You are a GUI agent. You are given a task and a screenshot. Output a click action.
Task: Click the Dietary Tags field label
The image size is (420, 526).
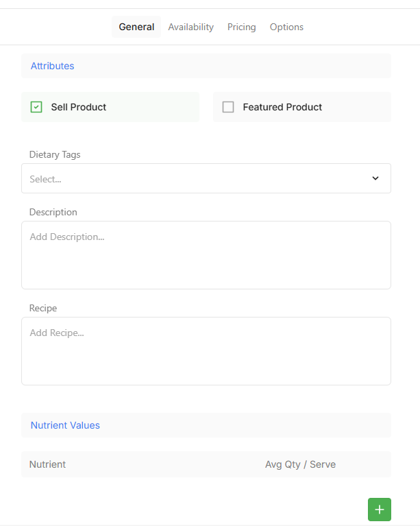[x=55, y=154]
